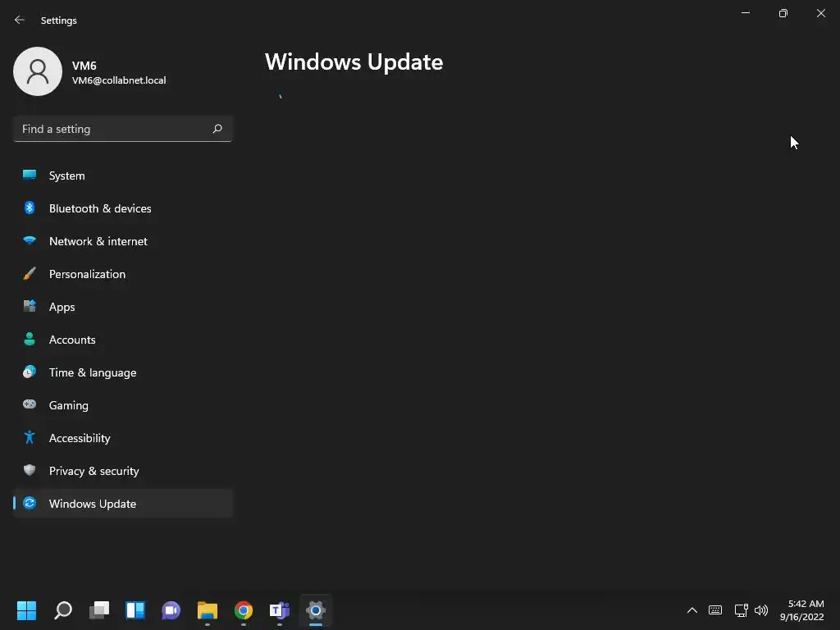The width and height of the screenshot is (840, 630).
Task: Open Apps settings page
Action: coord(123,307)
